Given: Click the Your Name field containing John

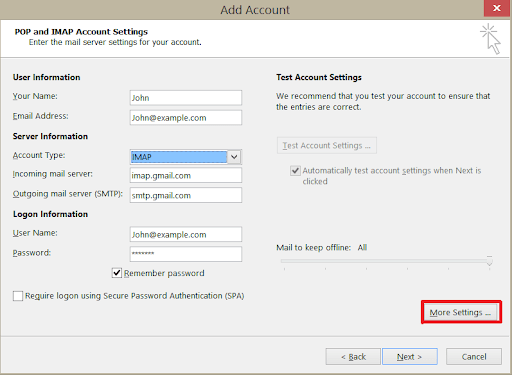Looking at the screenshot, I should click(x=186, y=98).
